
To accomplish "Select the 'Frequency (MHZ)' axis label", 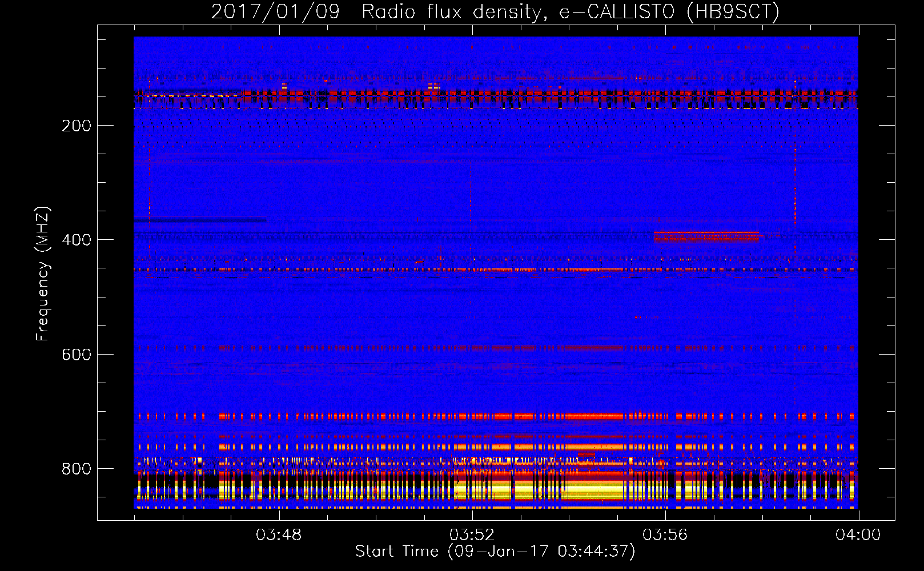I will [x=43, y=274].
